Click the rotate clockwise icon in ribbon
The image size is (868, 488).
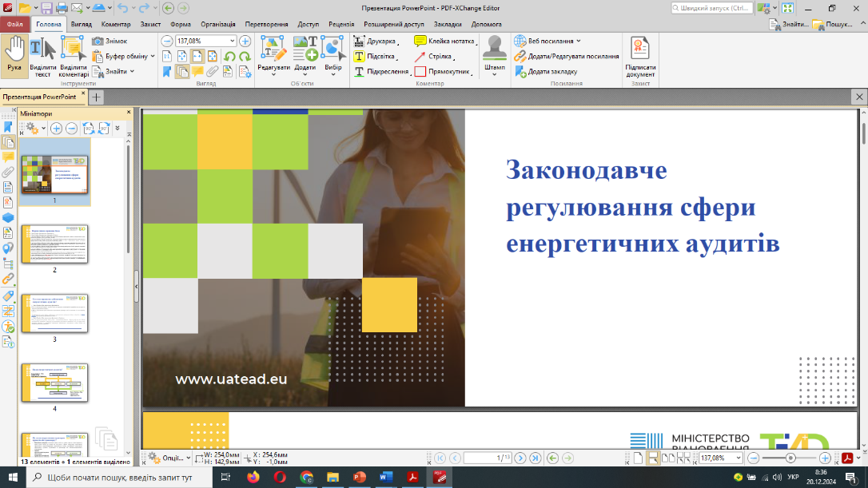[x=243, y=56]
